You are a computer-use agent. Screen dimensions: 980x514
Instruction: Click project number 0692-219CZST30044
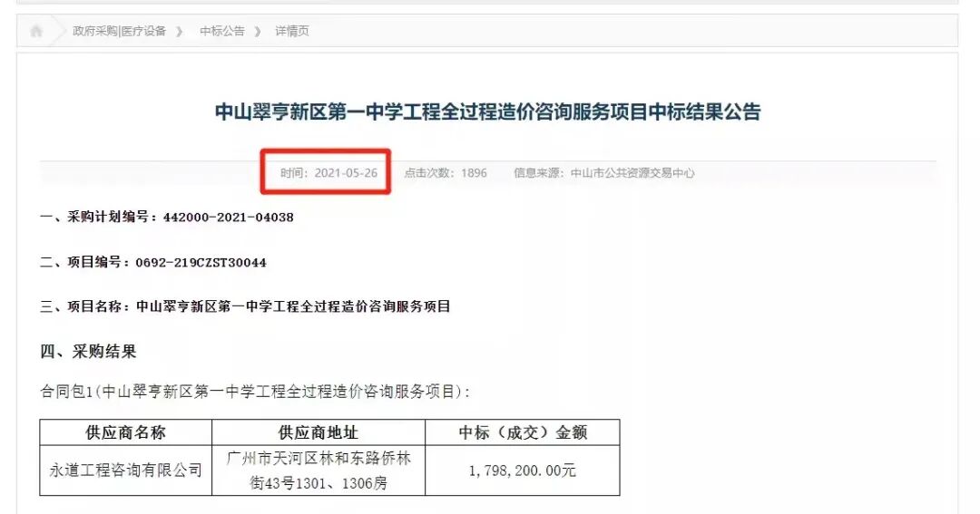tap(201, 262)
